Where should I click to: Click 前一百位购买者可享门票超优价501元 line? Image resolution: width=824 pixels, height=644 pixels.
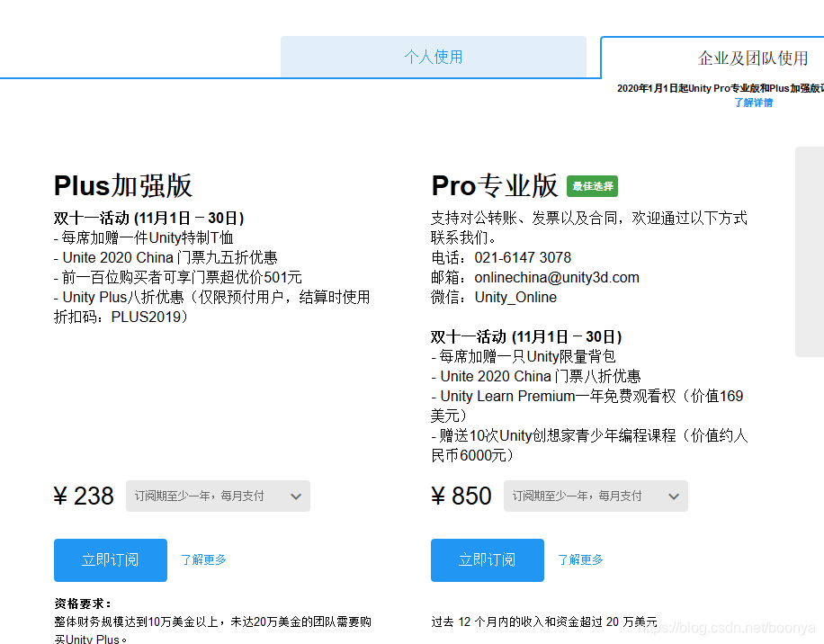[177, 277]
